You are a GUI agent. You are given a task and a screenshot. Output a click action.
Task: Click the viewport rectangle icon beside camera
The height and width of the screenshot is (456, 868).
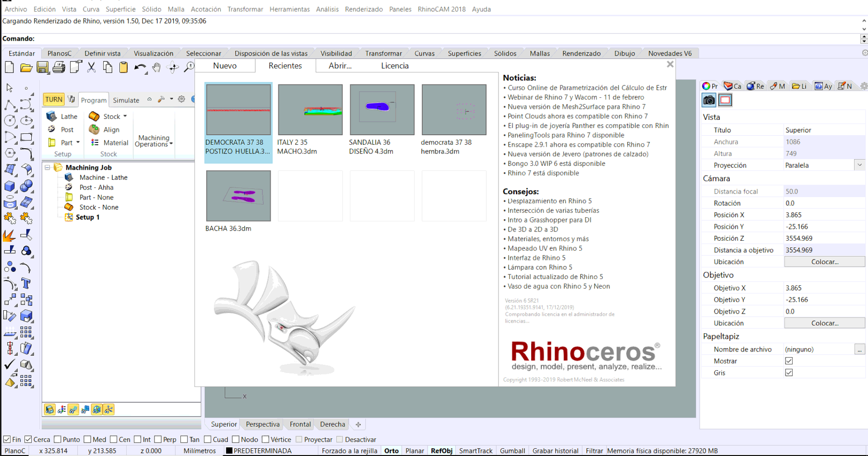[x=725, y=100]
